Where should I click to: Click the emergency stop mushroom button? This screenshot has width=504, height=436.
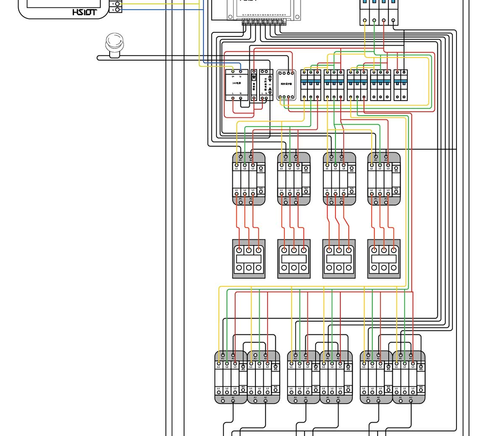click(x=114, y=44)
